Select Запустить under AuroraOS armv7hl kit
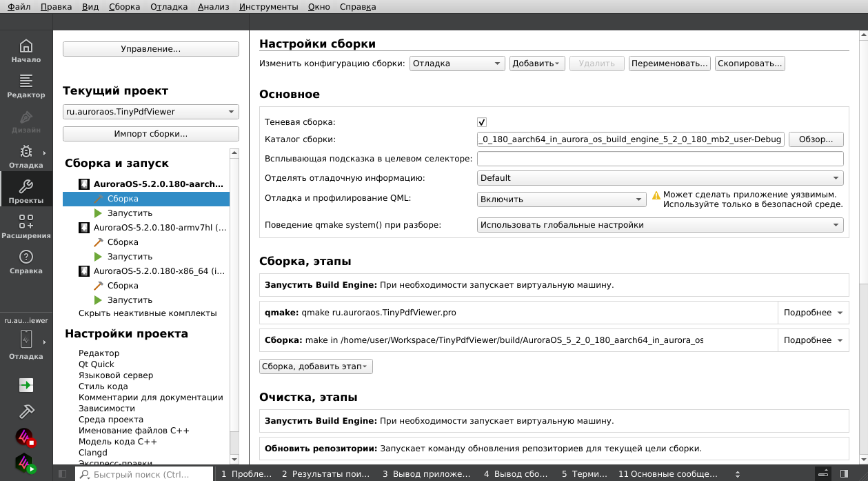The height and width of the screenshot is (481, 868). coord(130,257)
